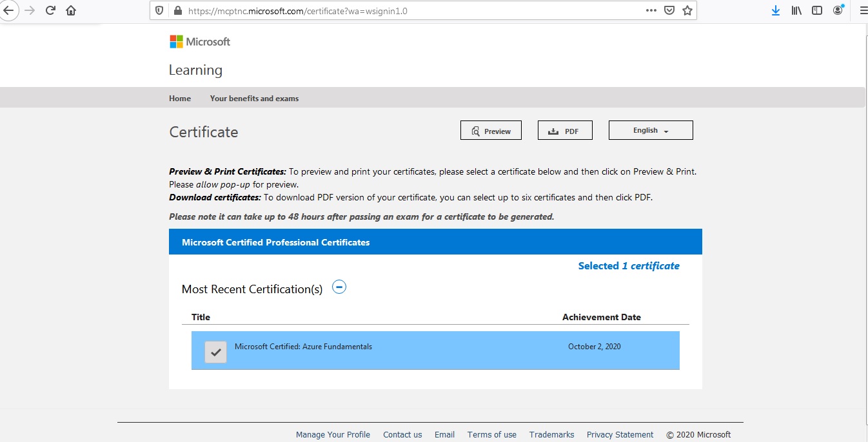Click the Microsoft logo
Viewport: 868px width, 442px height.
tap(199, 41)
